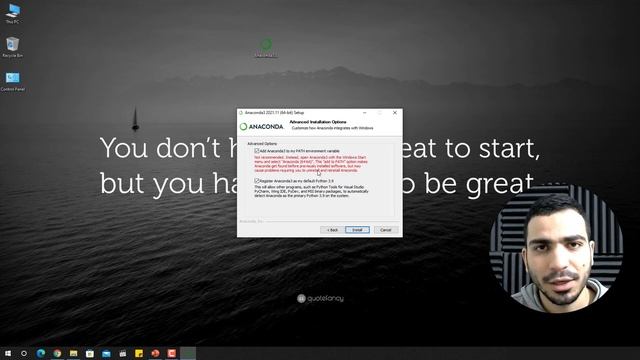
Task: Open Cortana search circle in taskbar
Action: (x=24, y=353)
